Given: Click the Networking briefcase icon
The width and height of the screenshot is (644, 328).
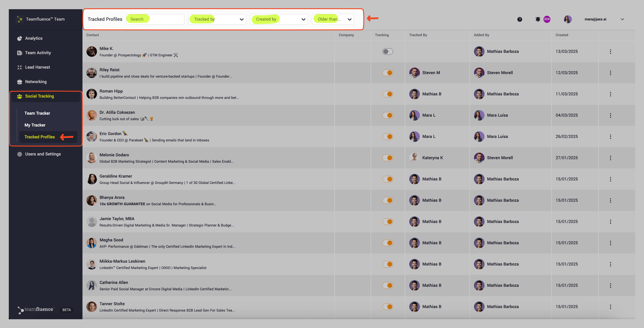Looking at the screenshot, I should [x=20, y=82].
